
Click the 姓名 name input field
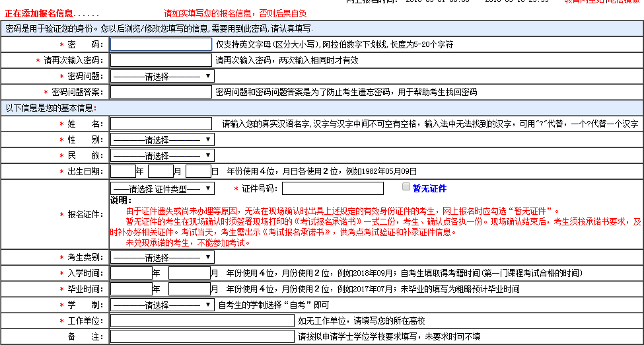pos(161,124)
